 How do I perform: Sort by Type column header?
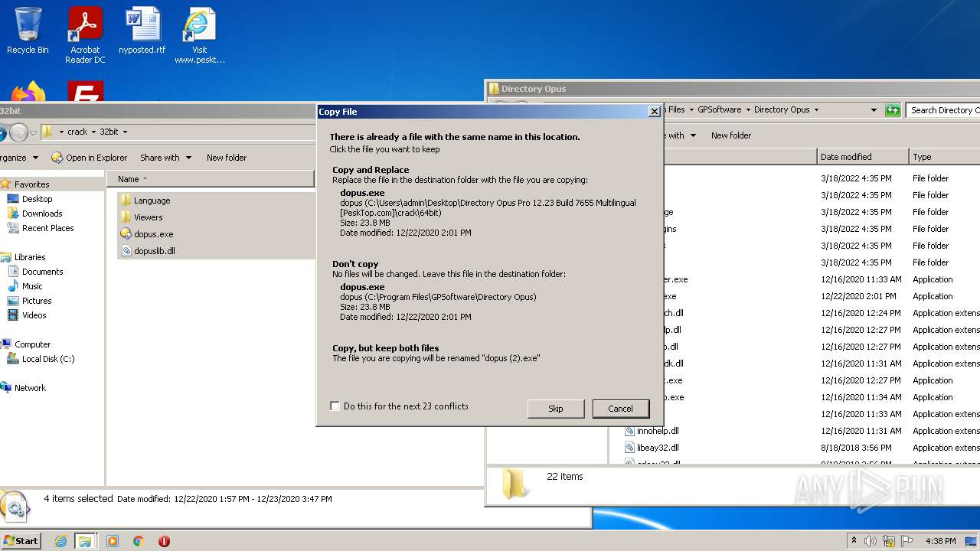pyautogui.click(x=945, y=157)
